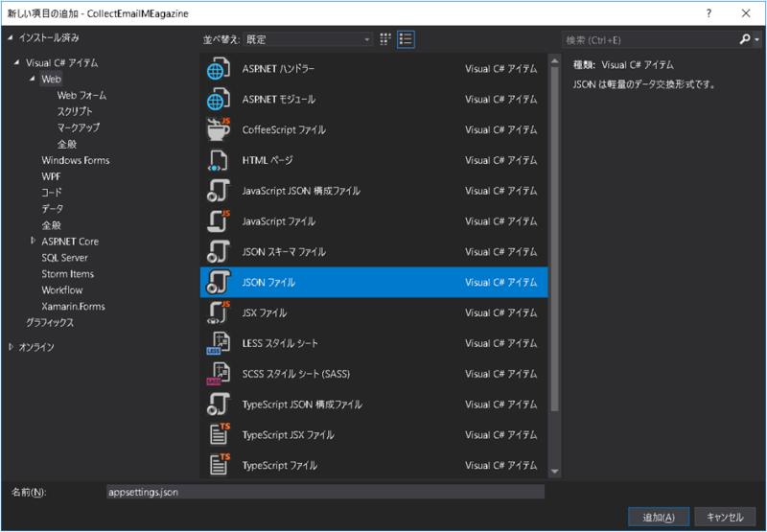Click the JSX ファイル icon

coord(219,312)
